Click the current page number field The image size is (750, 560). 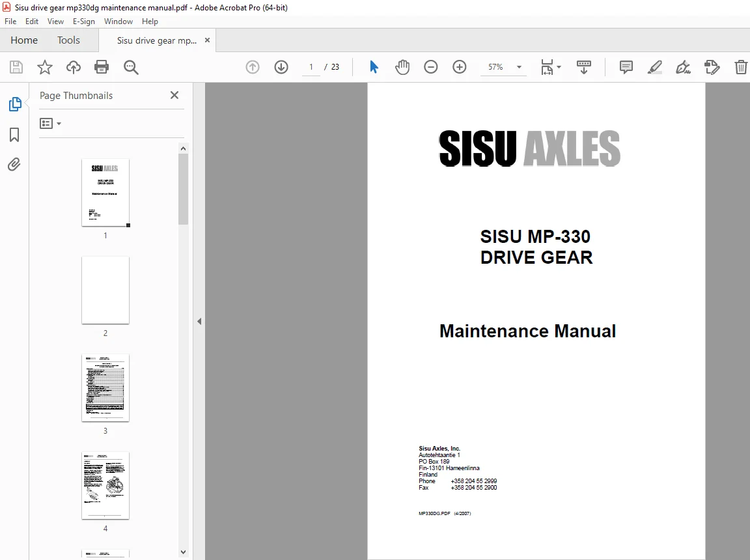[311, 67]
